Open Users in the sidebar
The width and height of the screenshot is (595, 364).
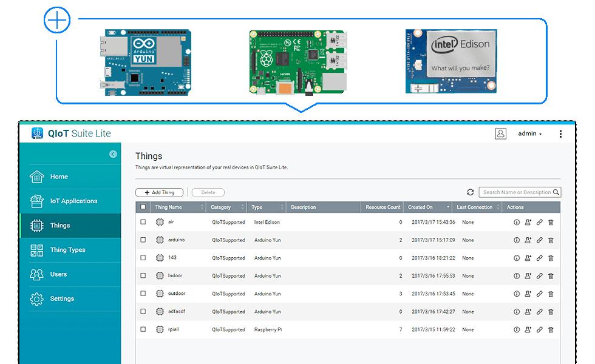point(71,274)
